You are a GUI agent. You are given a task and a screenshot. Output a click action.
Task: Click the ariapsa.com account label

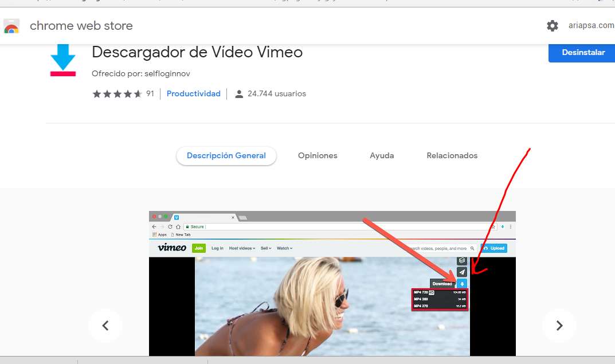click(x=592, y=25)
